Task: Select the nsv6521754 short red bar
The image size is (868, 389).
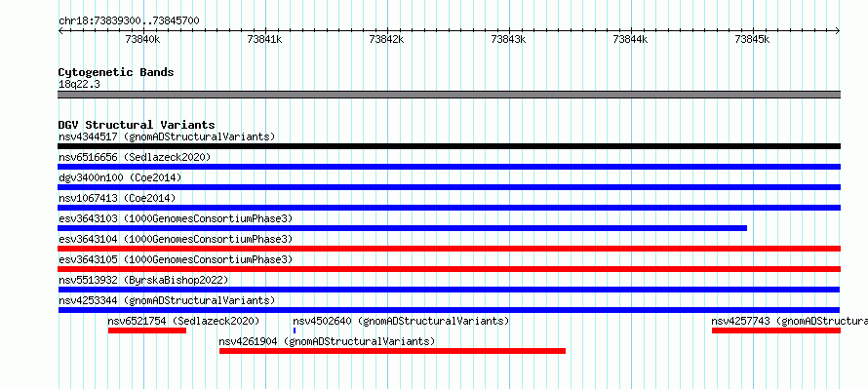Action: [x=147, y=331]
